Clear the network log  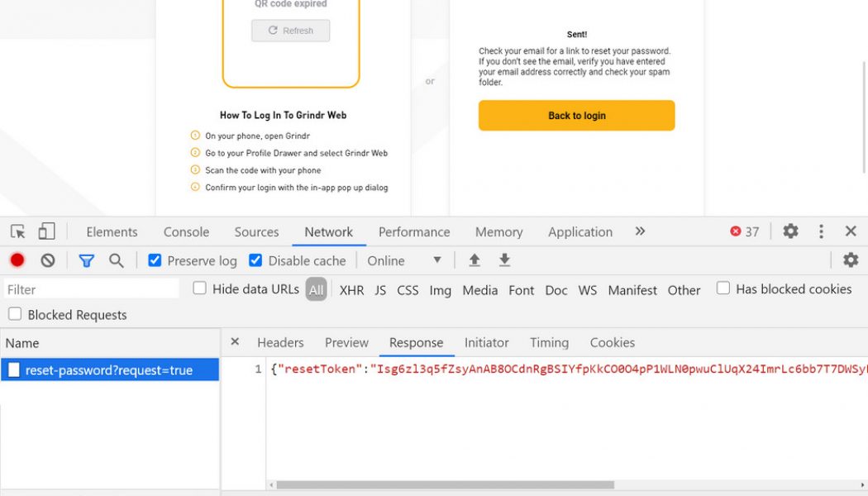coord(48,260)
